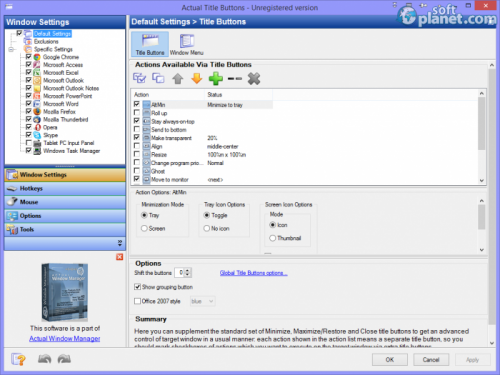Insert separator with dashes icon
500x375 pixels.
(x=235, y=79)
